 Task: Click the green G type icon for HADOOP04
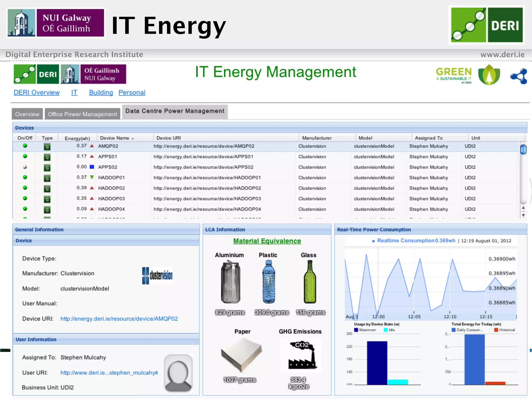(47, 210)
